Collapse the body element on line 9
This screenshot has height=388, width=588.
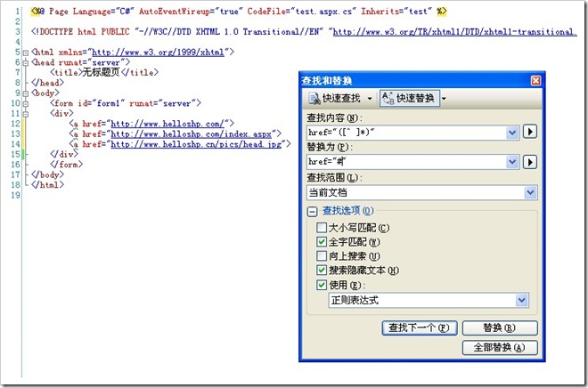(x=26, y=93)
